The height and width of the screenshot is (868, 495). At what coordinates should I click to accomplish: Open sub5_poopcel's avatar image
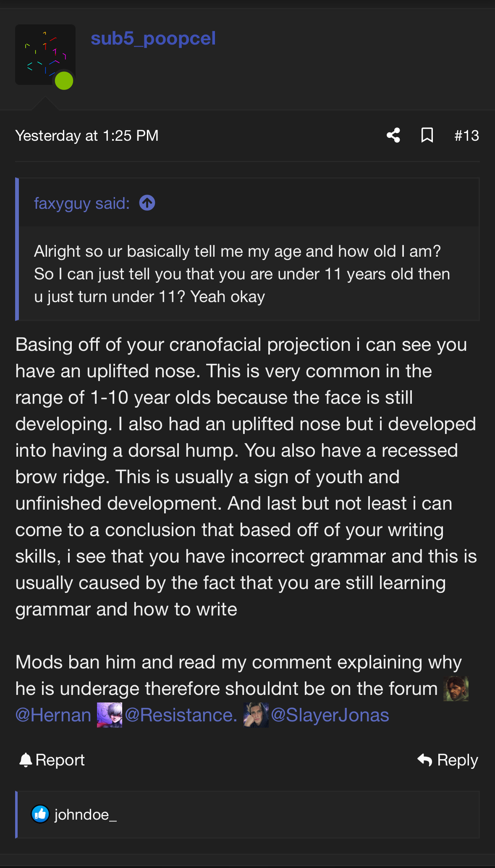click(x=45, y=54)
